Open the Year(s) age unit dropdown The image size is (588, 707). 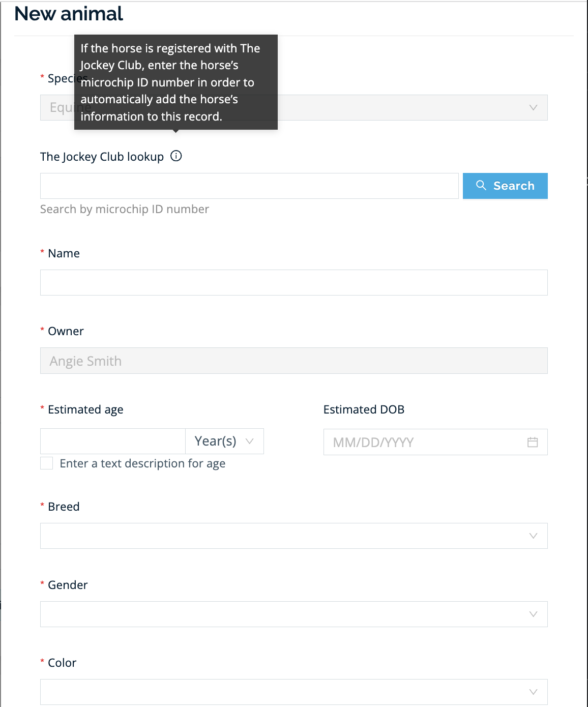coord(224,441)
